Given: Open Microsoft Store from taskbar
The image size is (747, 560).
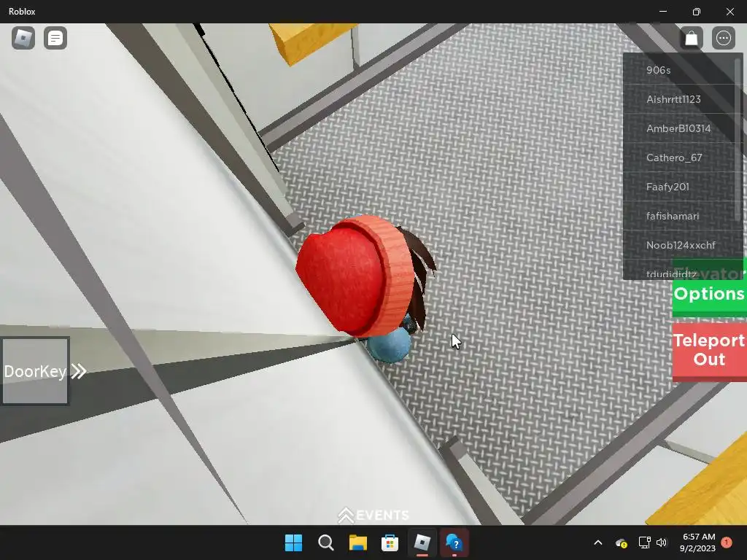Looking at the screenshot, I should 390,542.
